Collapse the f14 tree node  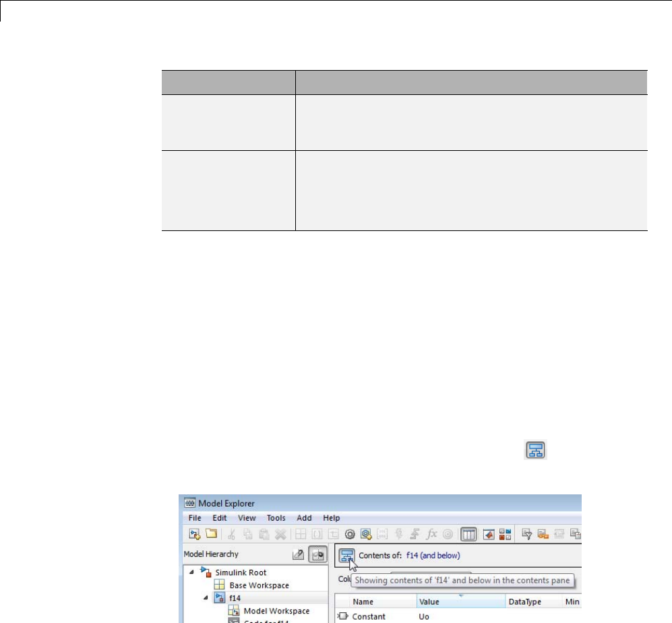(206, 597)
